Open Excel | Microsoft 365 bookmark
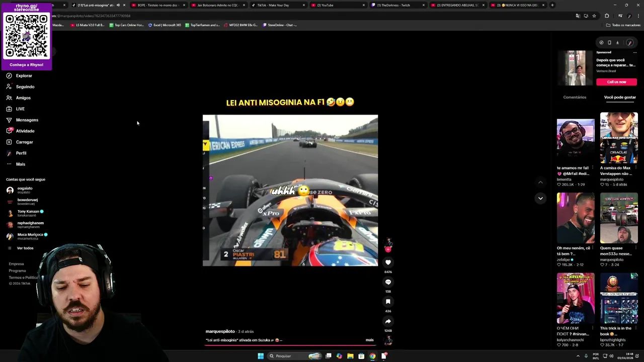The image size is (644, 362). point(165,25)
